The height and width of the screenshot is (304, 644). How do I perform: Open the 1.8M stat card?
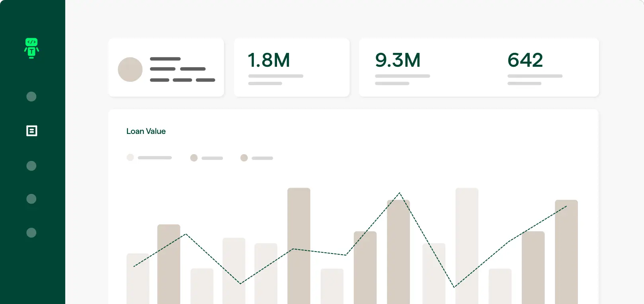click(x=292, y=68)
